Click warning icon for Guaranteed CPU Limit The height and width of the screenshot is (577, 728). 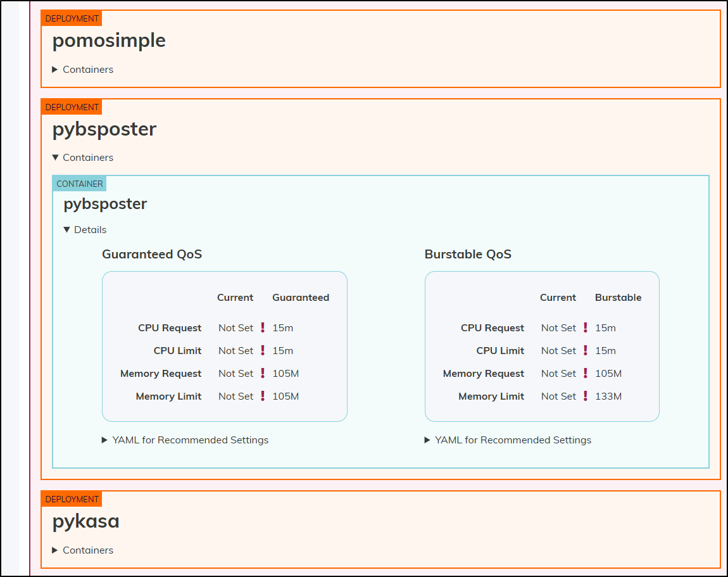click(263, 351)
